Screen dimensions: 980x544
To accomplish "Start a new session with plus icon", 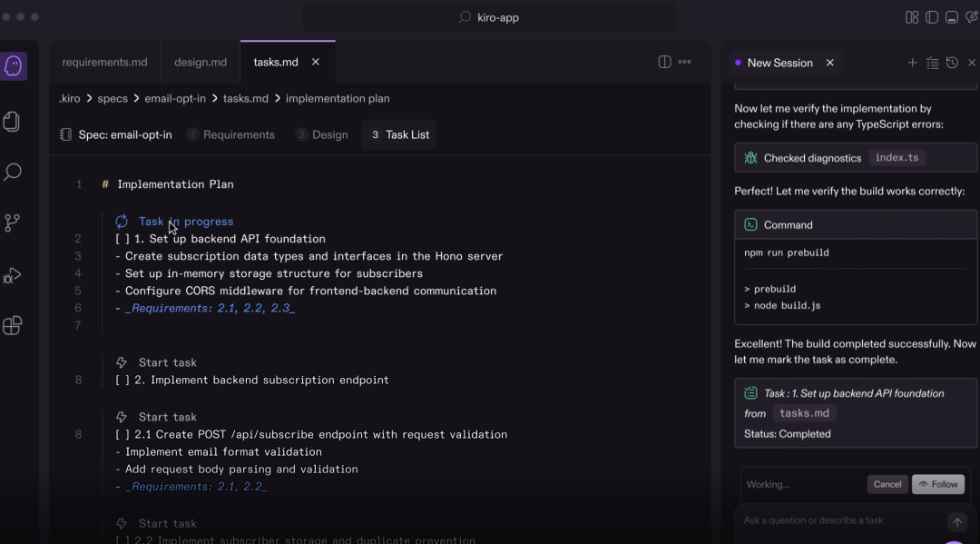I will pos(912,63).
